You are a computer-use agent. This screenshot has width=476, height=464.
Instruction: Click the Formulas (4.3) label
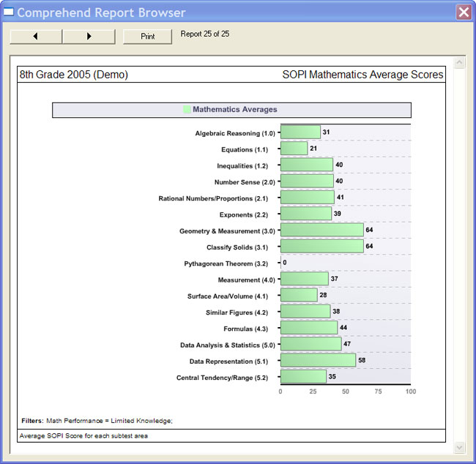point(245,329)
